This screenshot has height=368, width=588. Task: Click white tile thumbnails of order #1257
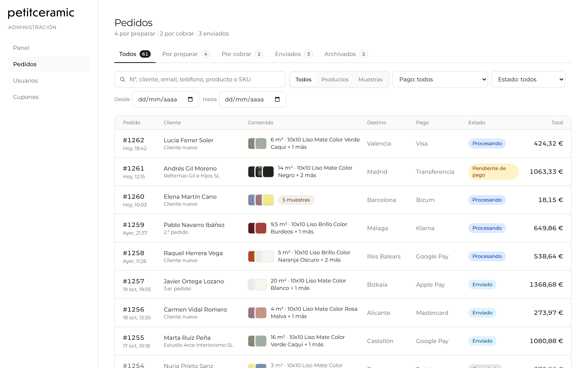257,285
